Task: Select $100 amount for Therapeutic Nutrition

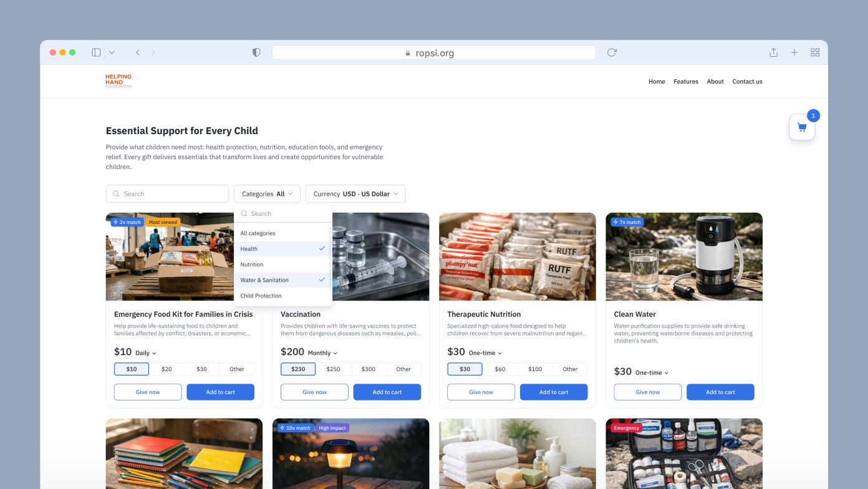Action: [x=535, y=369]
